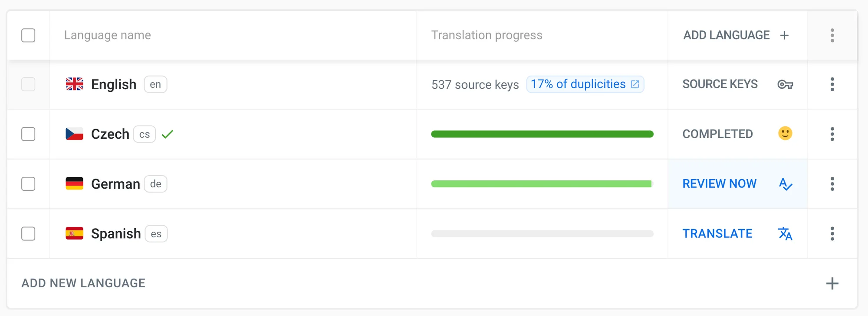Click the REVIEW NOW button
The image size is (868, 316).
tap(719, 184)
